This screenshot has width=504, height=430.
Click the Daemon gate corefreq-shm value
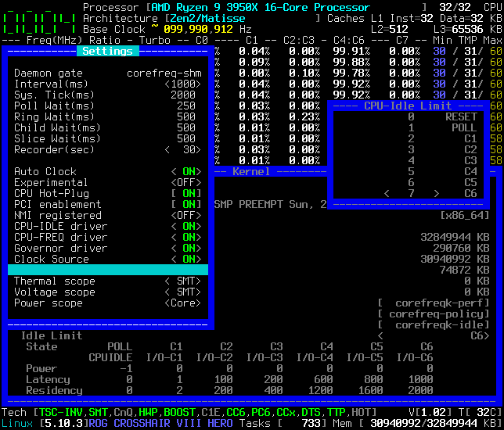tap(164, 73)
